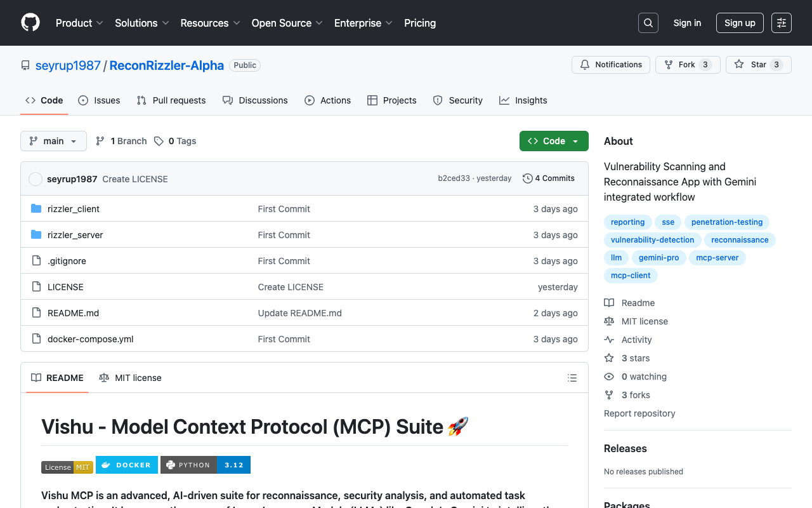Click the Report repository link
The image size is (812, 508).
[x=639, y=413]
